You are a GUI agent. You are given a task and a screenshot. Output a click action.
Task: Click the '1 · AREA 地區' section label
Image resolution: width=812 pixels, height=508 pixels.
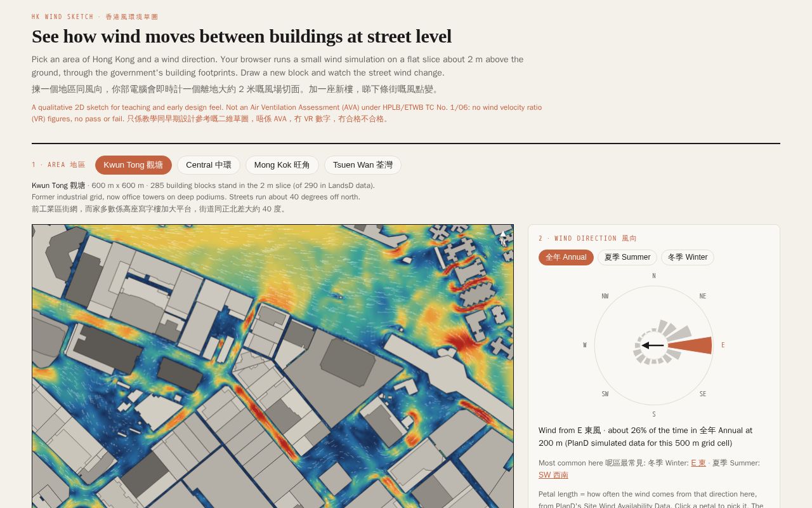coord(59,165)
